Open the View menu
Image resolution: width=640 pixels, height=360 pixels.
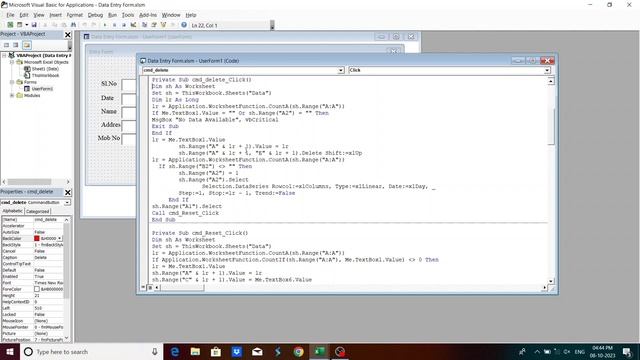pos(39,15)
